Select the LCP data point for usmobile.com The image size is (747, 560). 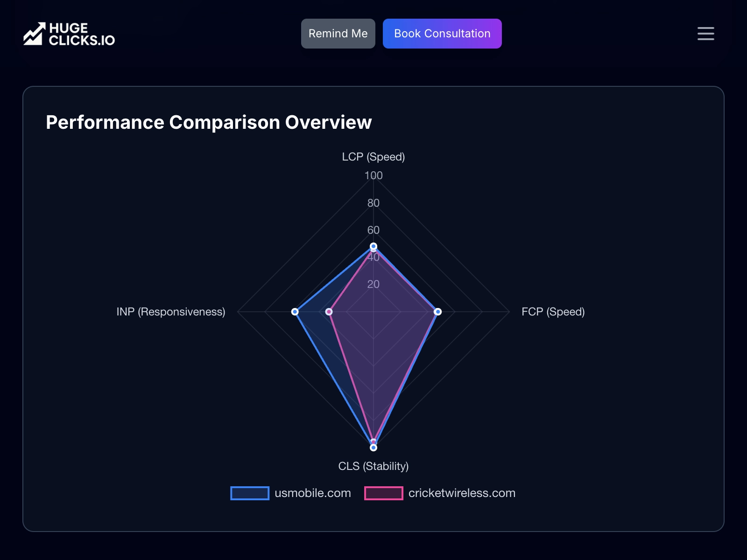pyautogui.click(x=373, y=245)
